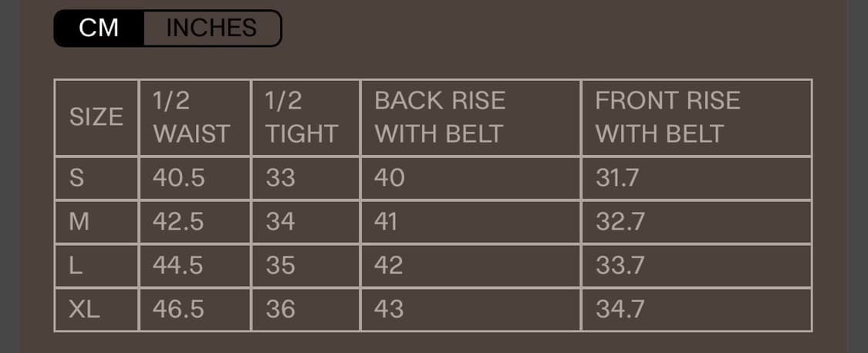Click the 1/2 TIGHT column header
The image size is (868, 353).
[302, 117]
